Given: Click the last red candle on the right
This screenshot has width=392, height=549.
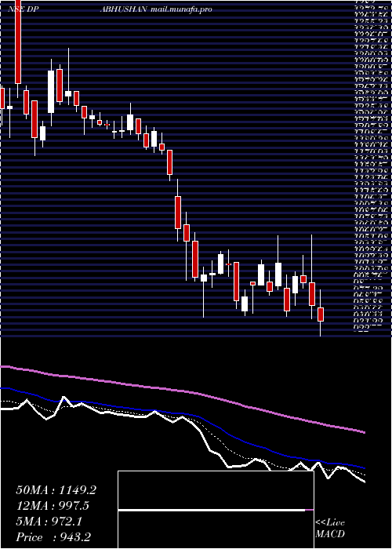Looking at the screenshot, I should coord(321,314).
